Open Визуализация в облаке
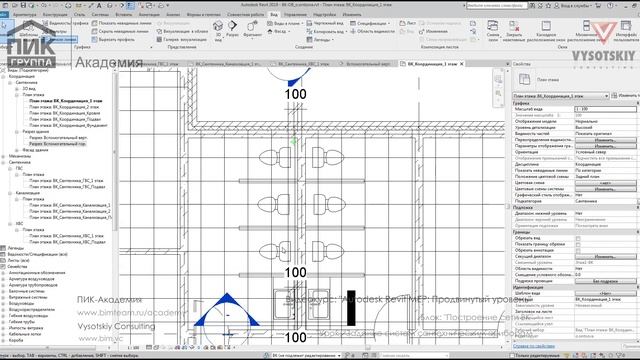Image resolution: width=640 pixels, height=360 pixels. tap(182, 31)
